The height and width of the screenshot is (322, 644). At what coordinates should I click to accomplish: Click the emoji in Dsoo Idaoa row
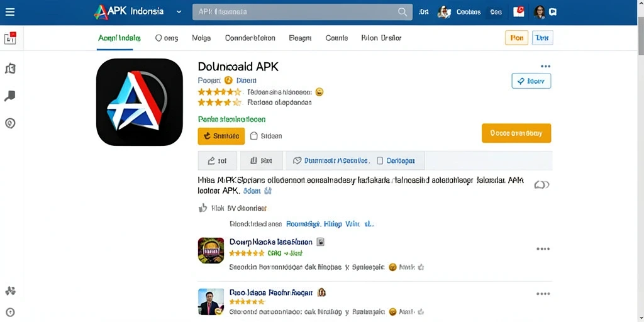(x=392, y=312)
